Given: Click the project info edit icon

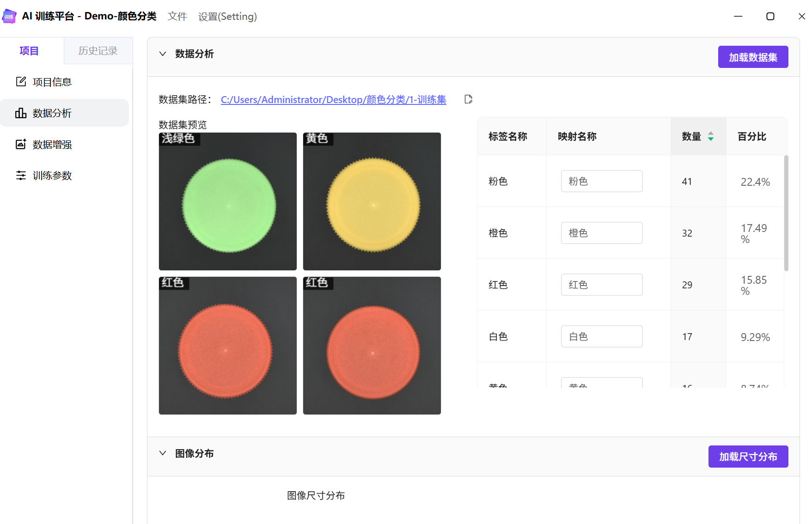Looking at the screenshot, I should (21, 82).
